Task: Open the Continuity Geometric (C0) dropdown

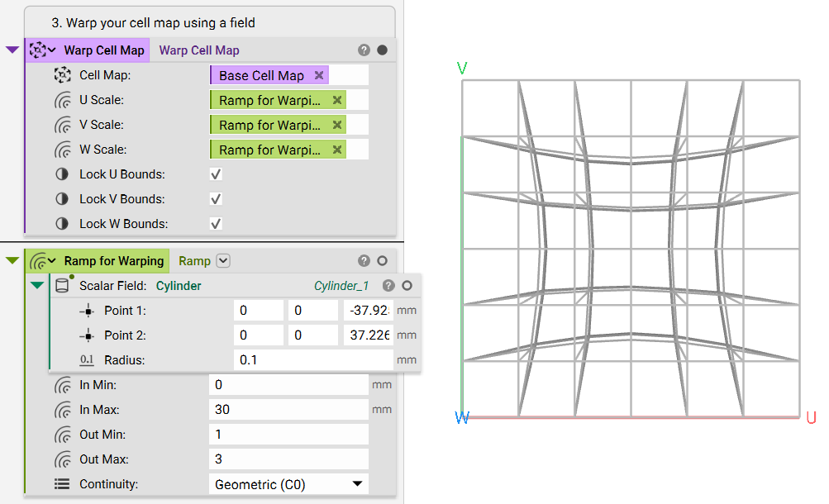Action: [x=288, y=484]
